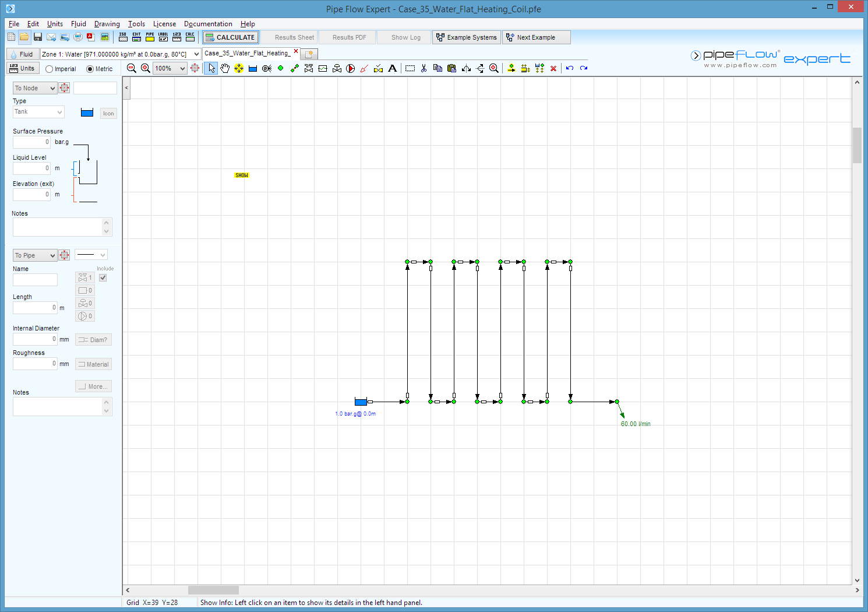Open the License menu
This screenshot has width=868, height=612.
click(x=164, y=24)
